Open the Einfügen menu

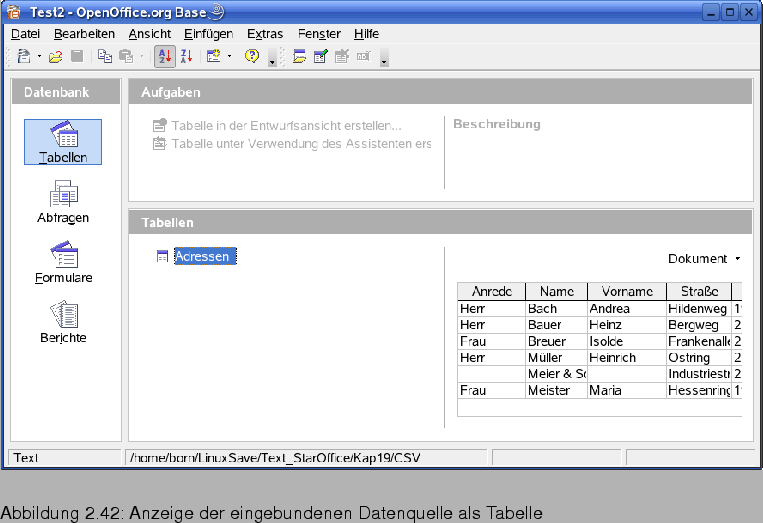(x=208, y=34)
